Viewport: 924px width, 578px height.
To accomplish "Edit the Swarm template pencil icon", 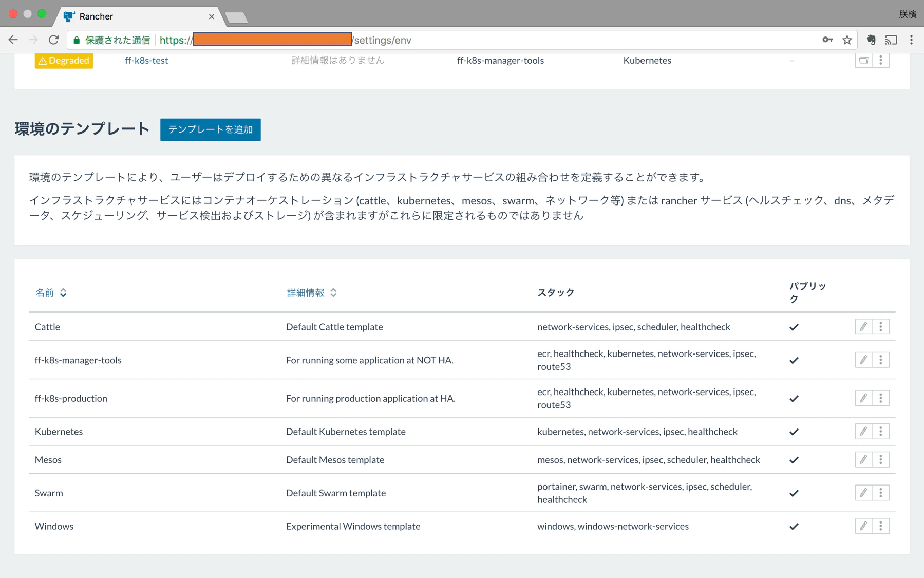I will point(863,493).
